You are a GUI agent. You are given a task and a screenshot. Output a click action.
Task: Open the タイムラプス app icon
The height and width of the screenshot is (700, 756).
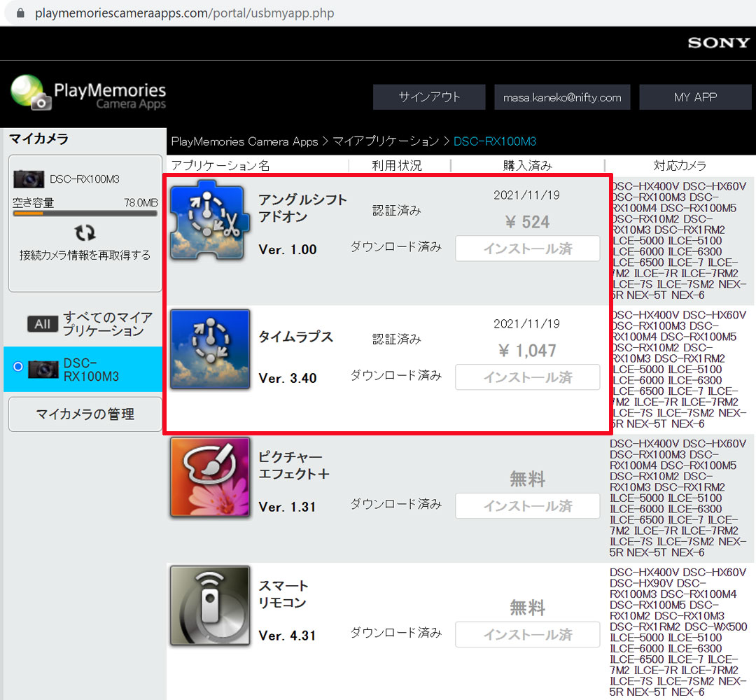pos(210,349)
